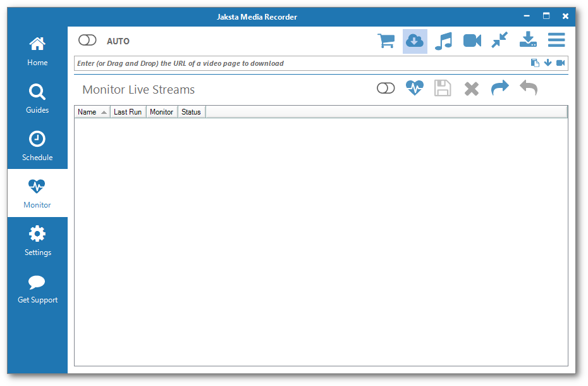Viewport: 588px width, 386px height.
Task: Go to the Schedule section
Action: point(37,146)
